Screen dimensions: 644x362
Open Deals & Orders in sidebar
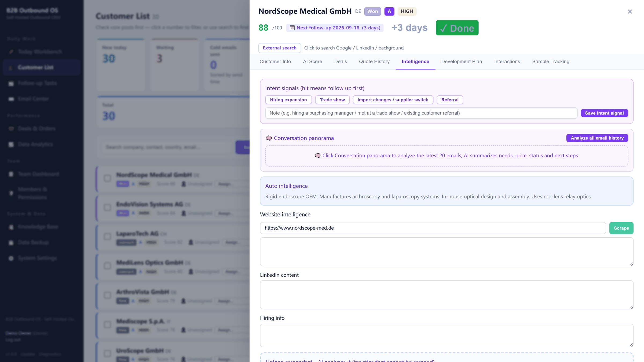(42, 128)
